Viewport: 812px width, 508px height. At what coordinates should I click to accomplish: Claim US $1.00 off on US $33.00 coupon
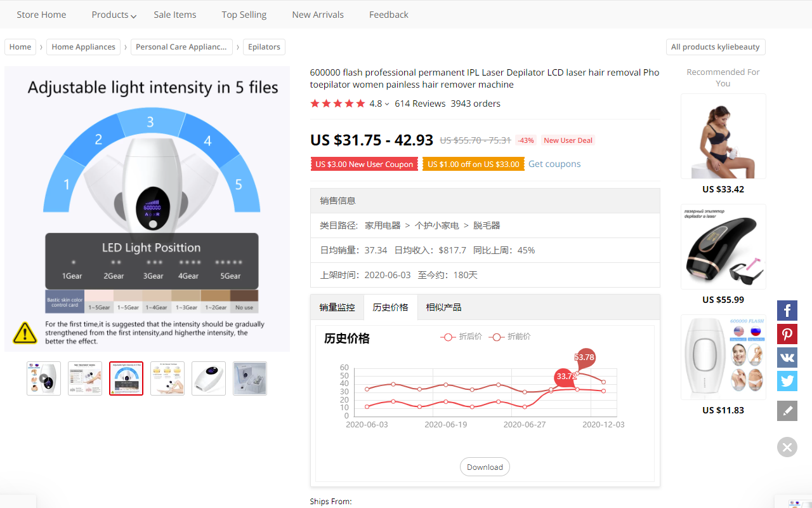[x=473, y=164]
